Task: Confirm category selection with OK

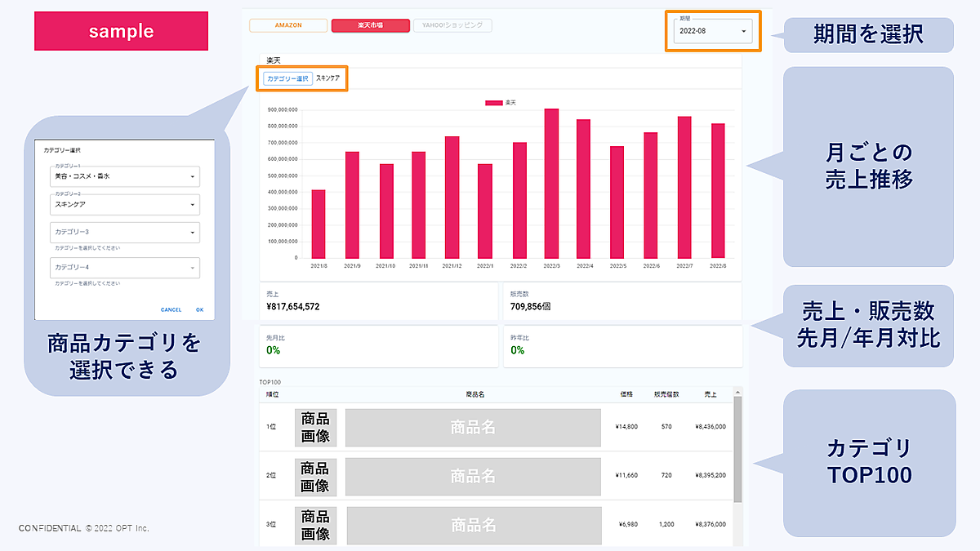Action: [199, 310]
